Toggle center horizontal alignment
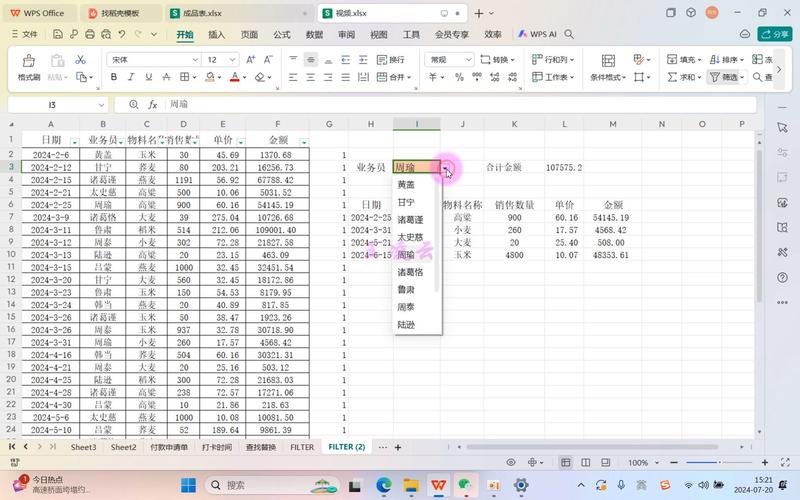Screen dimensions: 800x500 click(x=311, y=77)
